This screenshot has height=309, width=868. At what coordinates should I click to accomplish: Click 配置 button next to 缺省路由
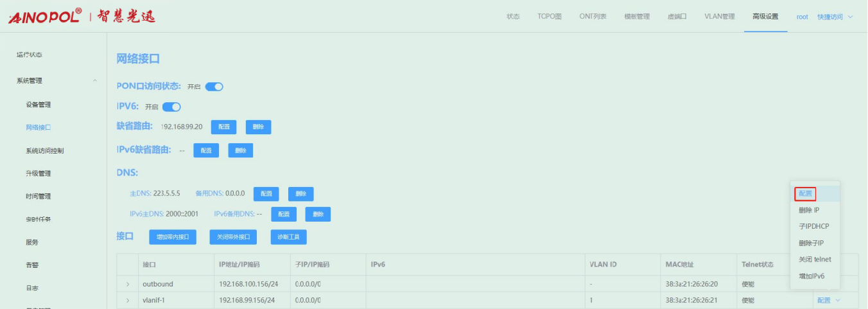224,127
